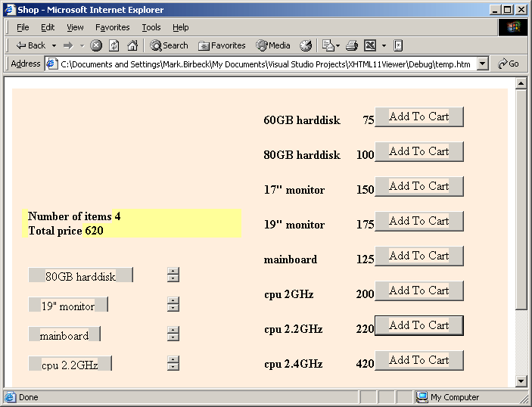Click the 80GB harddisk cart item button

coord(80,275)
